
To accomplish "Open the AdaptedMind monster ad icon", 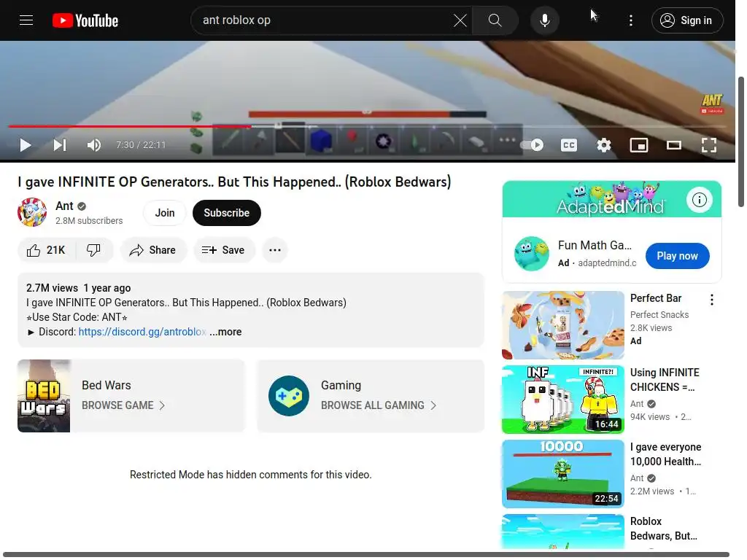I will click(531, 253).
